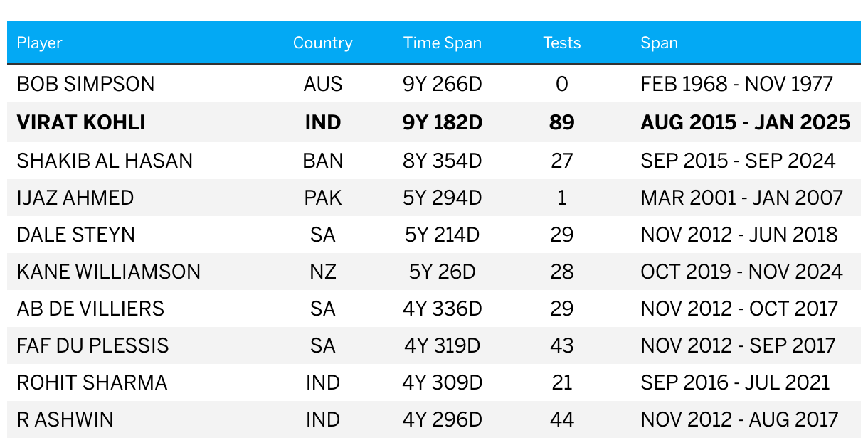868x445 pixels.
Task: Click the Player column header
Action: (x=40, y=43)
